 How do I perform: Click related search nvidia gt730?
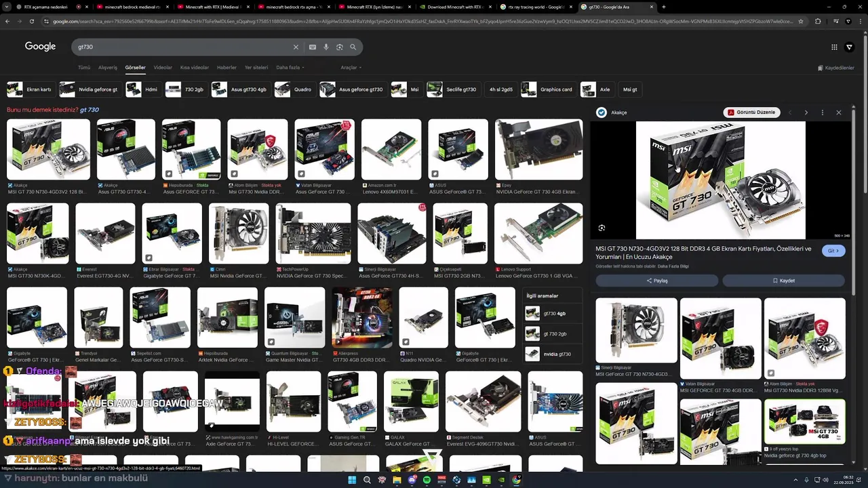pos(553,354)
